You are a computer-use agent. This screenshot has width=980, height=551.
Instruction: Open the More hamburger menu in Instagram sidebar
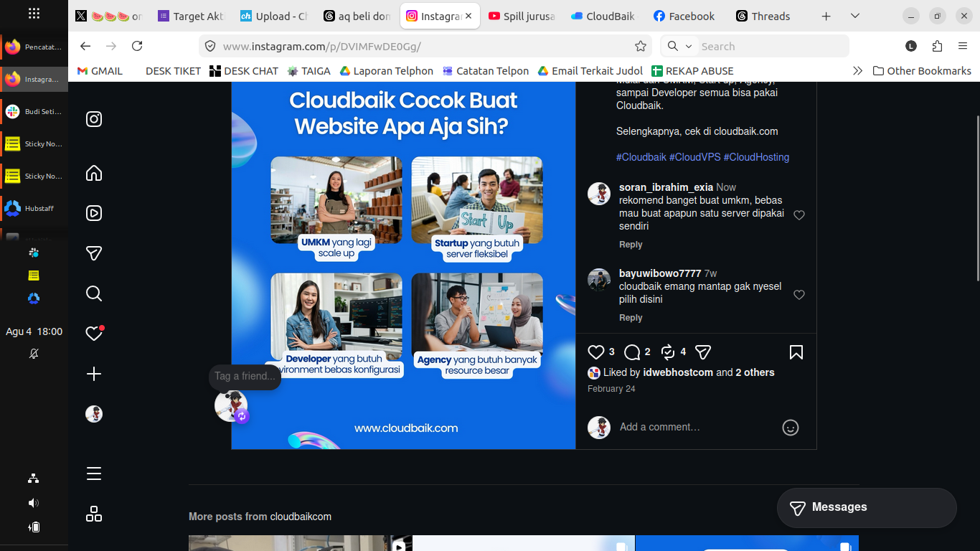pos(94,474)
